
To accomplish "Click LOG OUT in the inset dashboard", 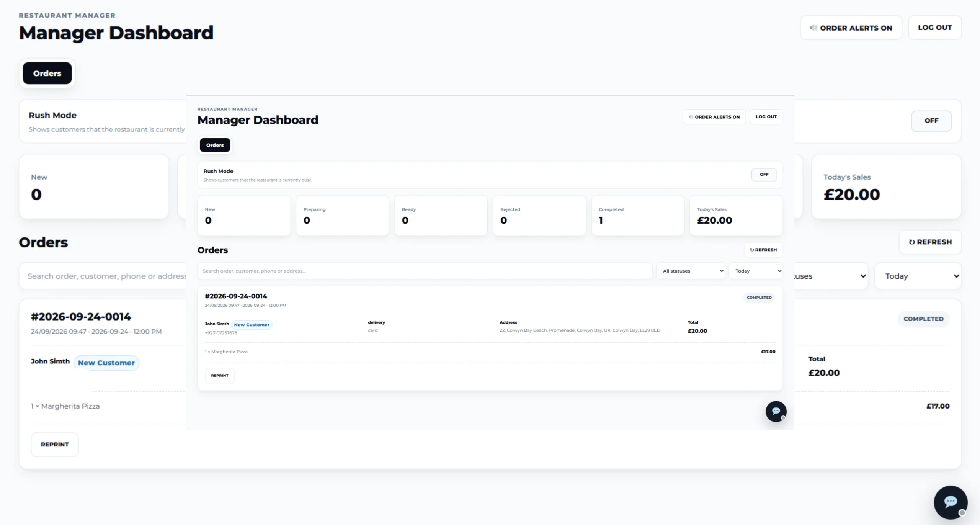I will click(x=766, y=116).
